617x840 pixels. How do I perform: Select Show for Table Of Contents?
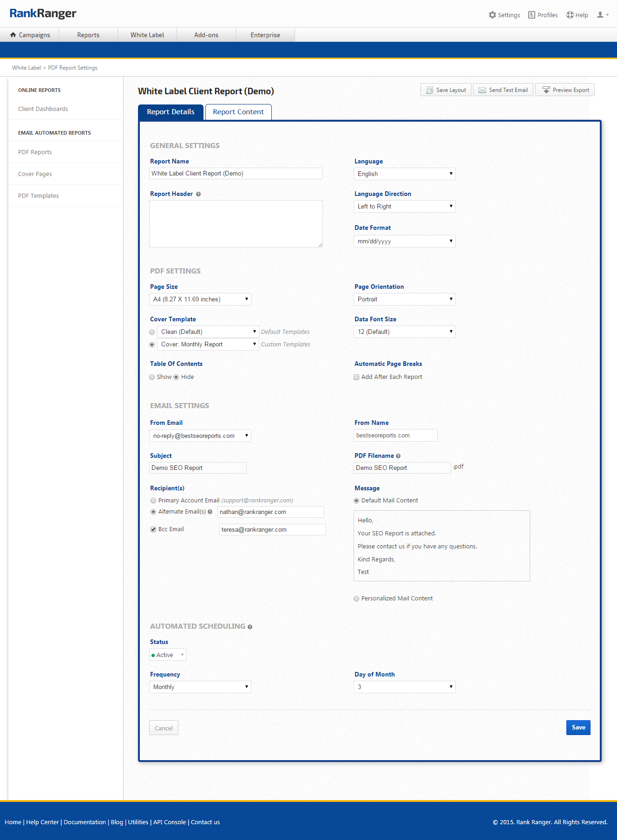tap(152, 377)
